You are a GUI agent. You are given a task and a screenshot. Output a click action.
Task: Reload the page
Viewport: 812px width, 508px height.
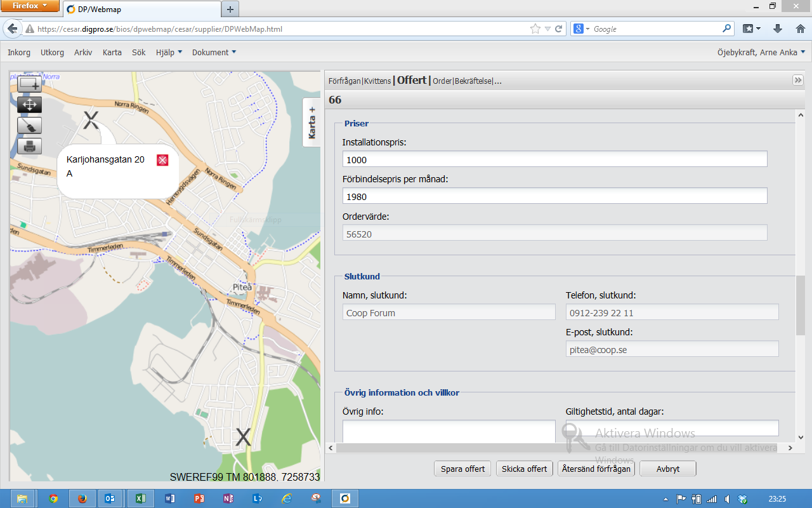559,29
